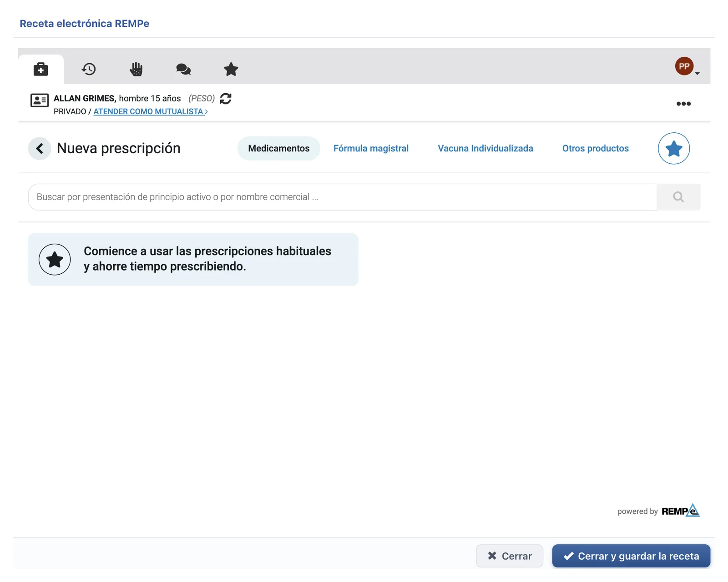Click the (PESO) weight label
Viewport: 728px width, 582px height.
point(202,98)
